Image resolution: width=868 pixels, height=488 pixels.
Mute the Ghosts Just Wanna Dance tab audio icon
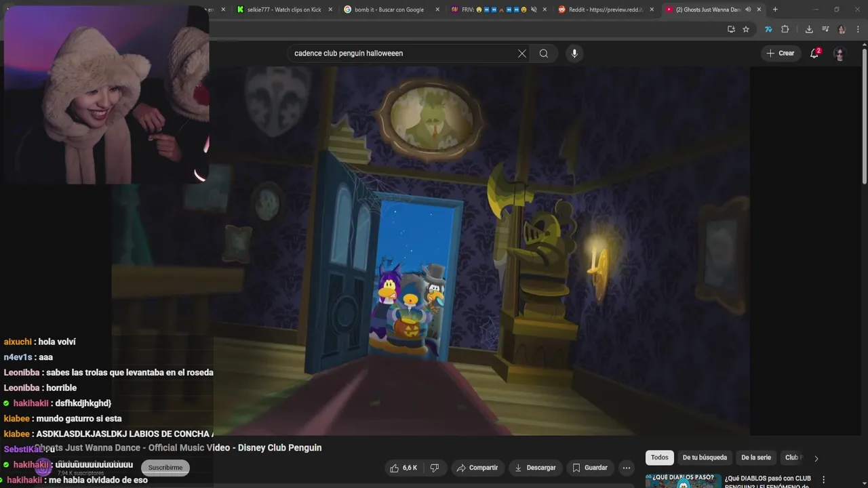(x=748, y=9)
